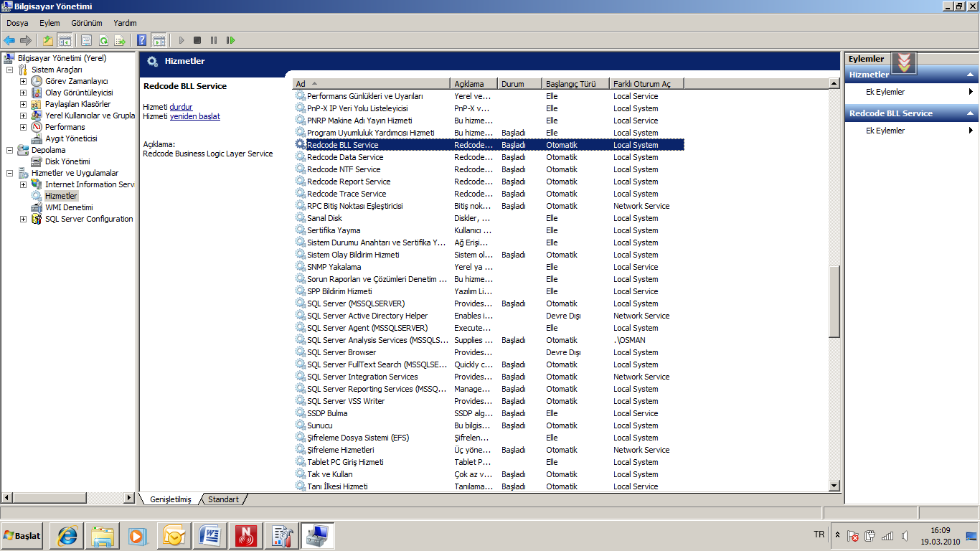Select WMI Denetimi in the tree

(69, 207)
